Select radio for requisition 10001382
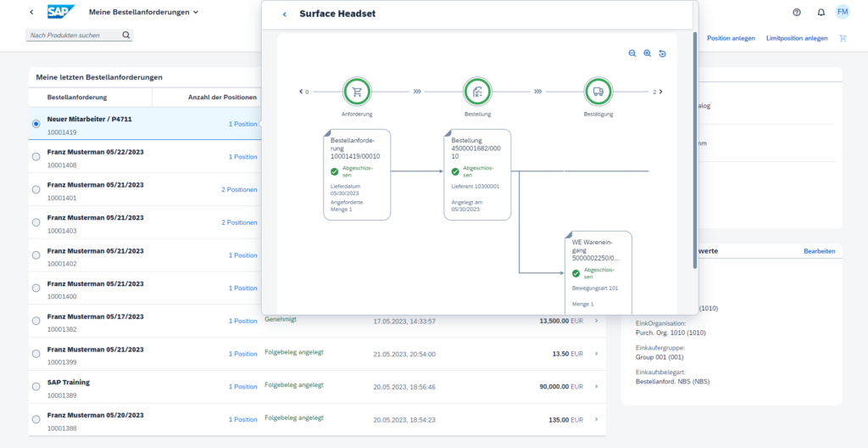Viewport: 868px width, 448px height. [x=36, y=321]
